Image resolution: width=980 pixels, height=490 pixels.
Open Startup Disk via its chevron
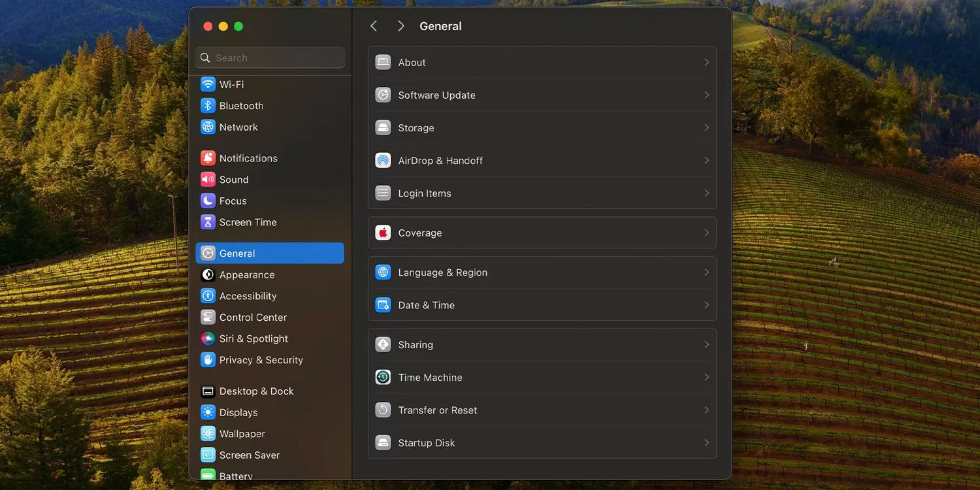coord(706,443)
